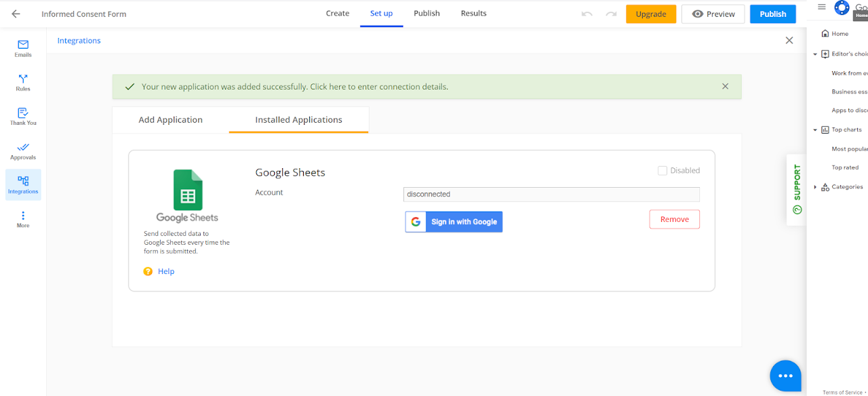Screen dimensions: 868x396
Task: Click the success message to enter connection details
Action: click(x=295, y=87)
